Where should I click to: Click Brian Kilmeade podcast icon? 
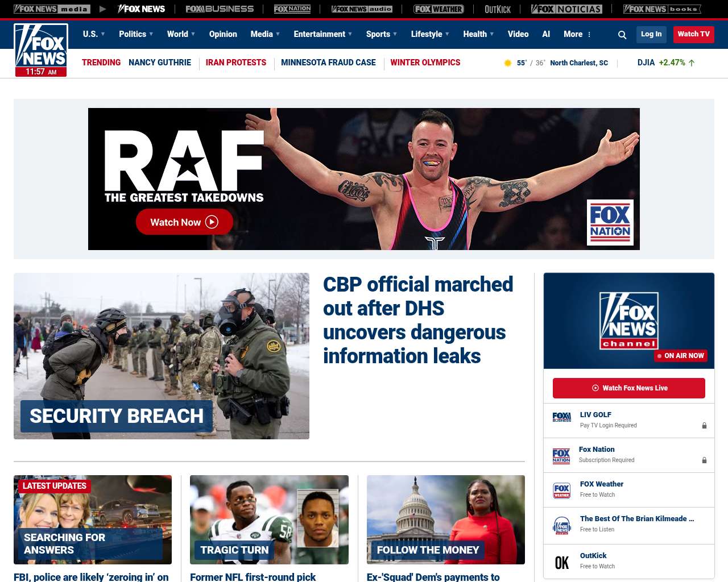[x=562, y=526]
